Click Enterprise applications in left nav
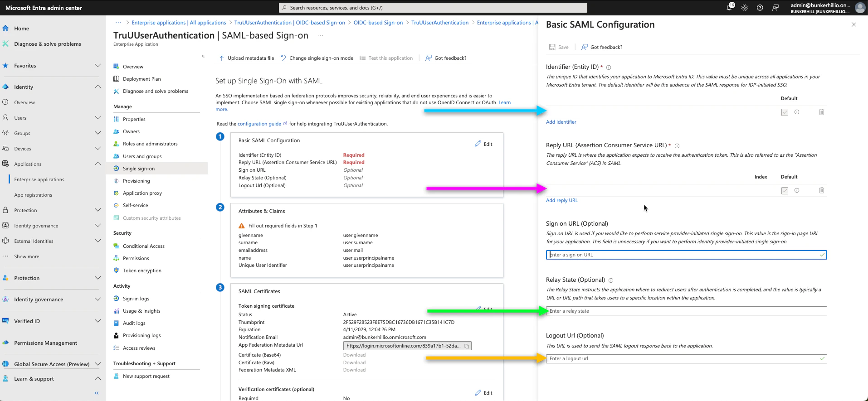Viewport: 868px width, 401px height. pos(39,179)
